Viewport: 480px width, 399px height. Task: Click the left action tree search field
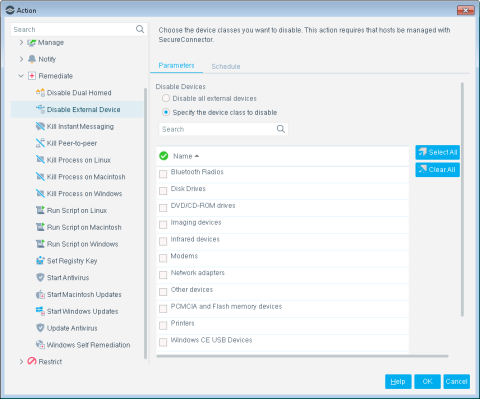[x=79, y=29]
